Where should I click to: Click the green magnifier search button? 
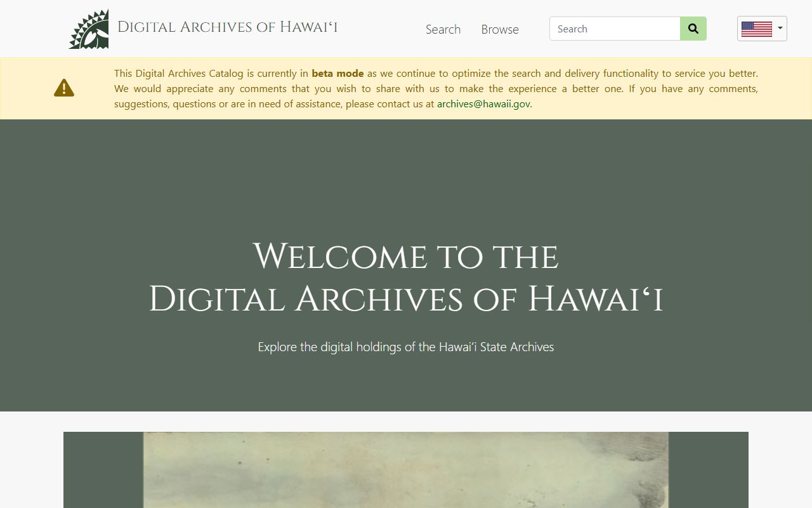coord(693,29)
